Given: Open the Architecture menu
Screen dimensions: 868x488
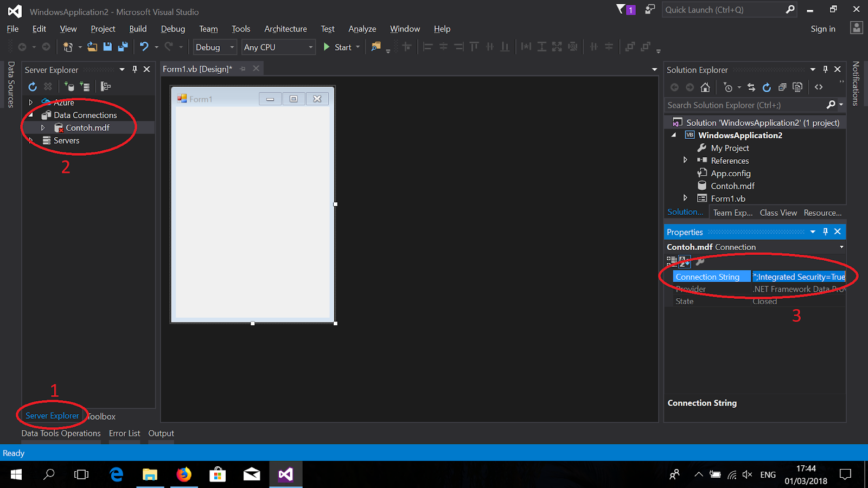Looking at the screenshot, I should (285, 29).
